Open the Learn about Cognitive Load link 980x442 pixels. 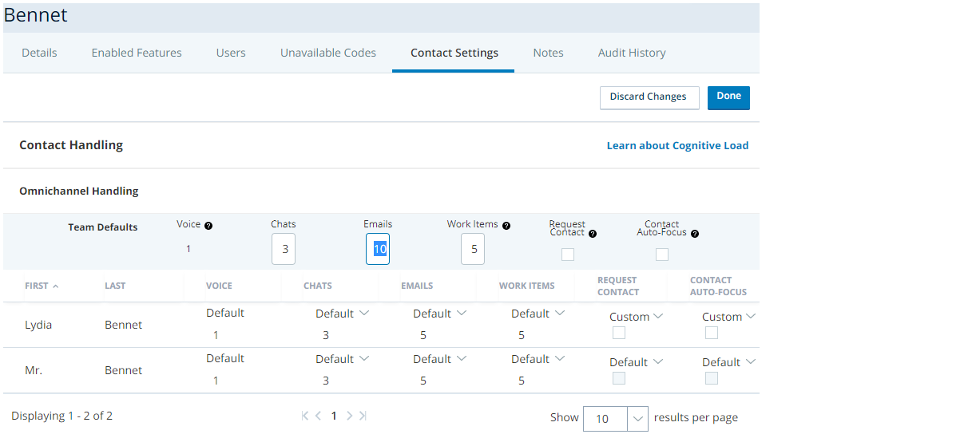(677, 145)
